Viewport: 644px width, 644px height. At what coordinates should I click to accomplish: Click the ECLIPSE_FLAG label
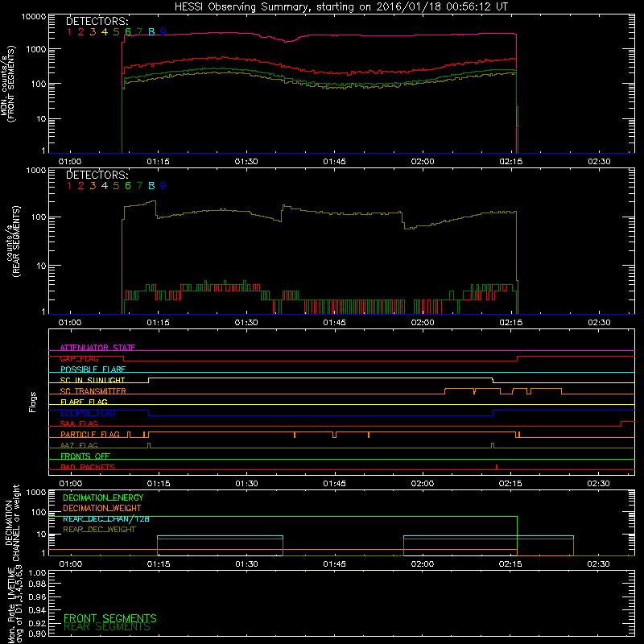tap(88, 413)
